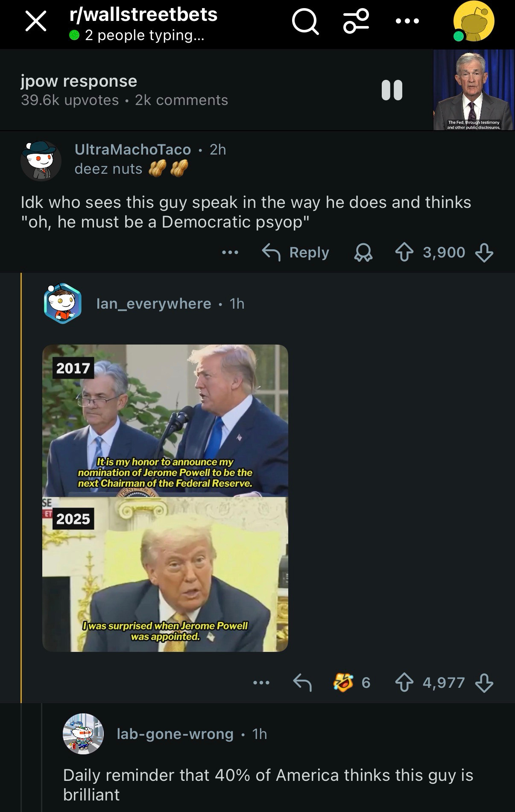Open more options on UltraMachoTaco's comment
The height and width of the screenshot is (812, 515).
(230, 252)
